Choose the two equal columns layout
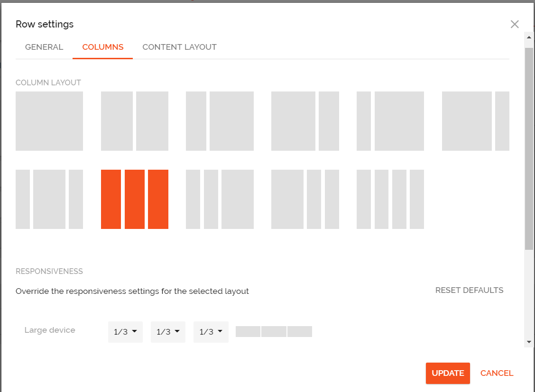This screenshot has height=392, width=535. (x=134, y=121)
